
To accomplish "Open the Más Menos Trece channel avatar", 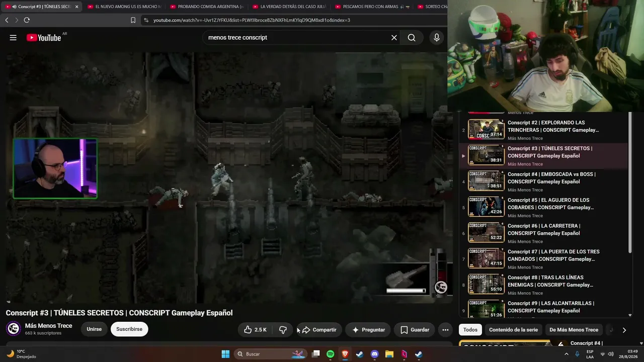I will pos(13,329).
